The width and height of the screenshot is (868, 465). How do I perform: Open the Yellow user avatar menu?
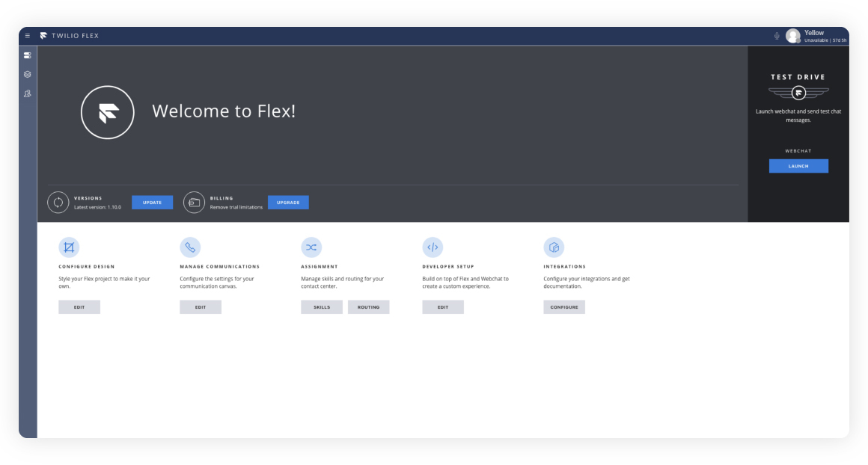coord(792,36)
